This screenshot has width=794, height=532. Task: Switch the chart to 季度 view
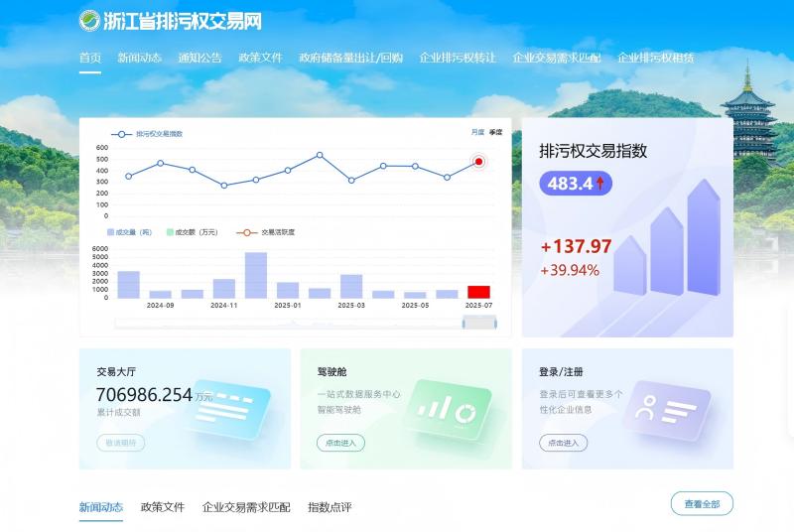pyautogui.click(x=495, y=132)
